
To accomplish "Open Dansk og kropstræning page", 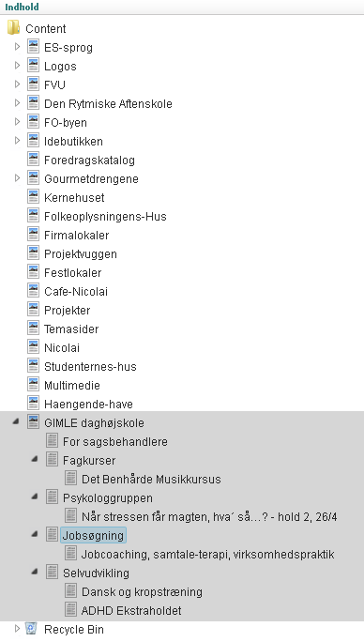I will click(x=142, y=592).
